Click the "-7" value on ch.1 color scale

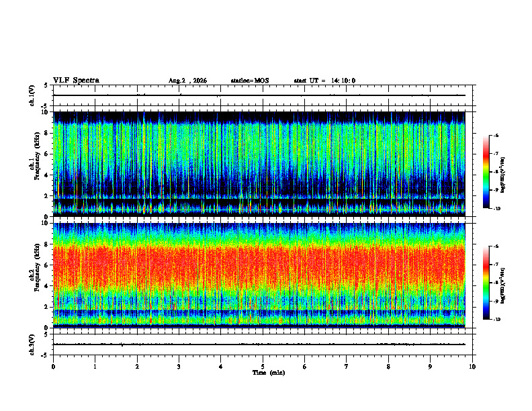(496, 154)
